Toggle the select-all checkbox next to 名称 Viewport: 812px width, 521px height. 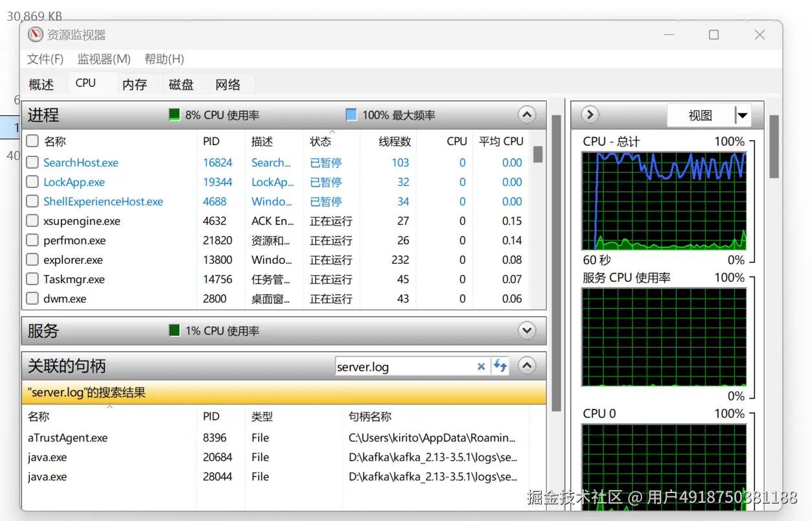32,141
